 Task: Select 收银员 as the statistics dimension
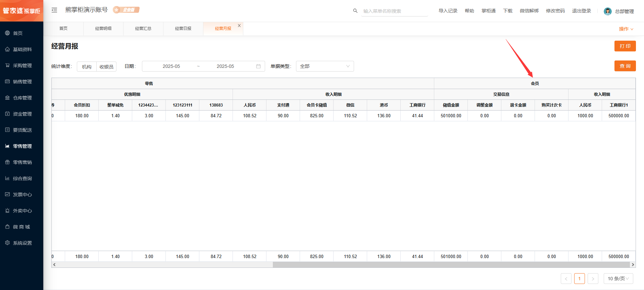click(x=106, y=67)
